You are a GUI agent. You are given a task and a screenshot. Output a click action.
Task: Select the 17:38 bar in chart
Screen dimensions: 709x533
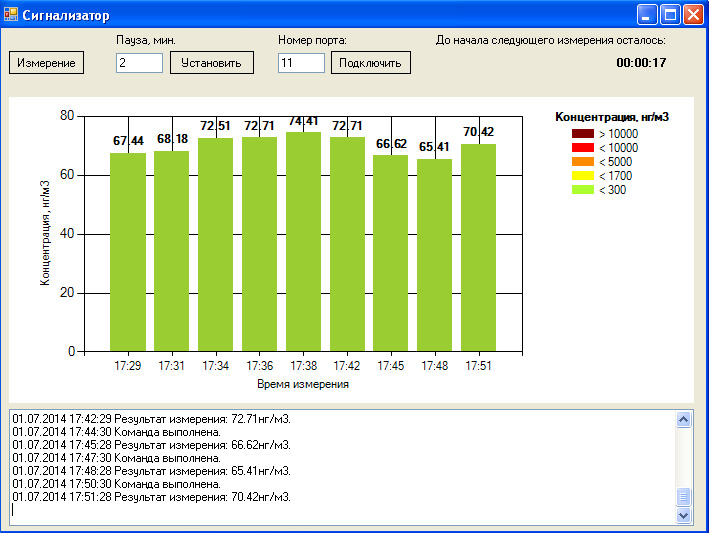(303, 242)
